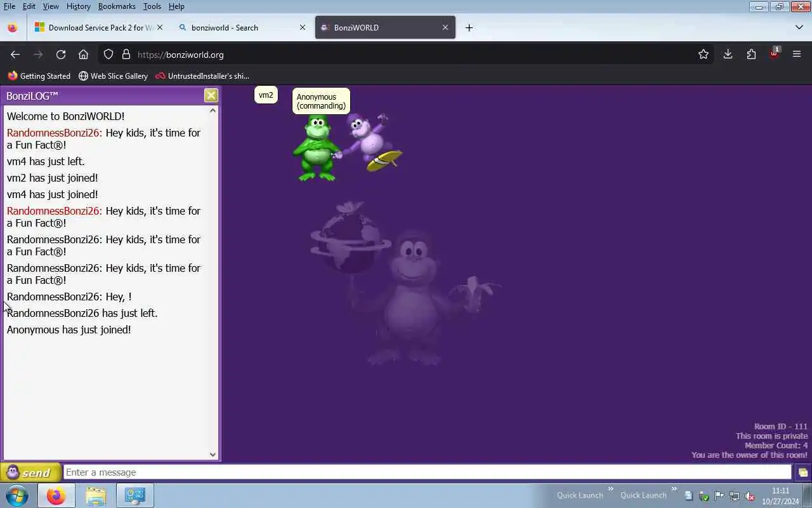Click 'RandomnessBonzi26 has just left.' log line
This screenshot has width=812, height=508.
tap(82, 313)
